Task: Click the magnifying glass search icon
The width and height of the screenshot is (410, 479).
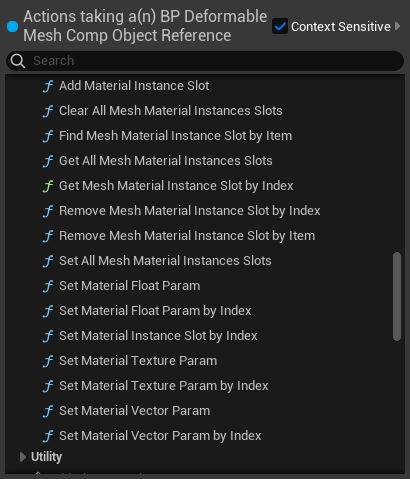Action: click(18, 61)
